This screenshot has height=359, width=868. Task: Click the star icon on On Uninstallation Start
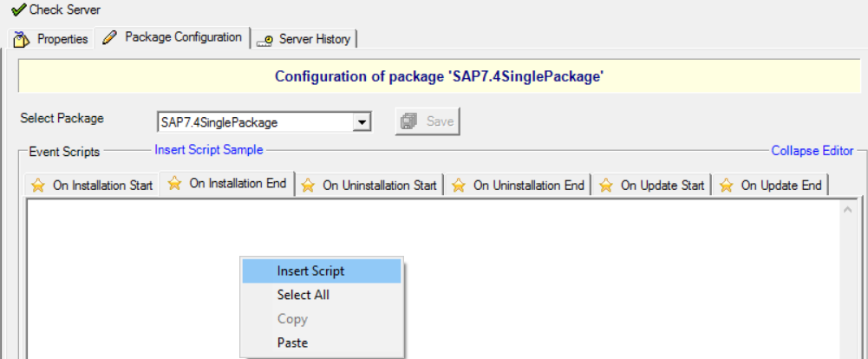coord(308,186)
